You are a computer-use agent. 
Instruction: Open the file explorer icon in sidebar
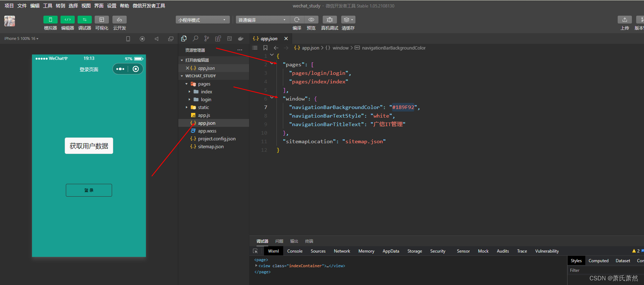184,38
